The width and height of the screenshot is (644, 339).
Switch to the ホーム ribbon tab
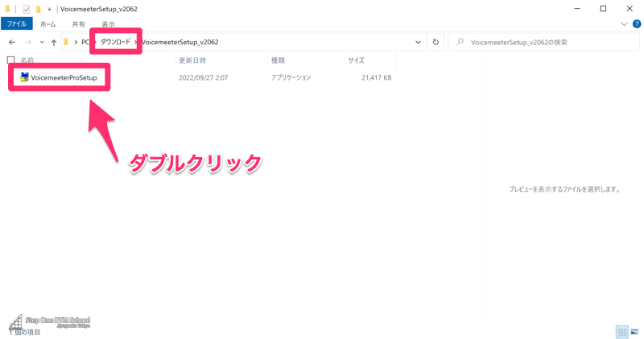click(48, 24)
